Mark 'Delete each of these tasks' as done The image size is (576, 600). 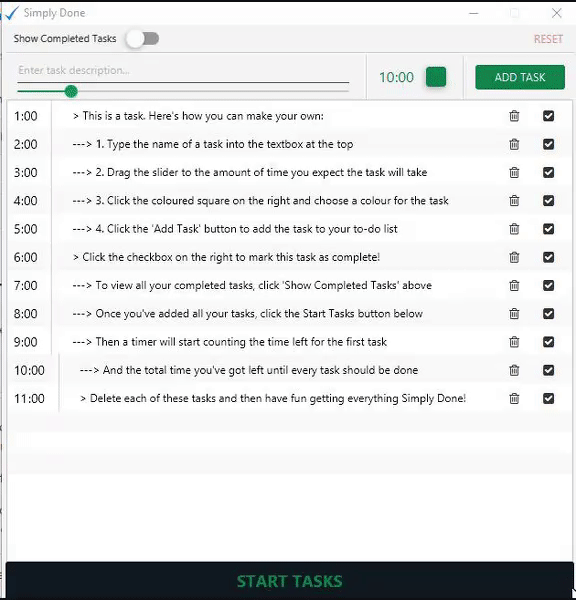point(548,398)
